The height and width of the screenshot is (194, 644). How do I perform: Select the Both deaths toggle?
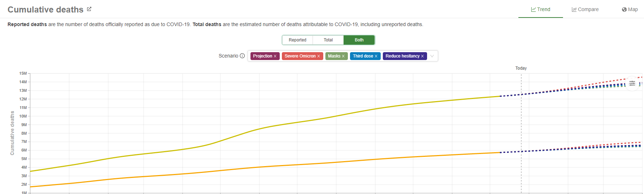359,40
